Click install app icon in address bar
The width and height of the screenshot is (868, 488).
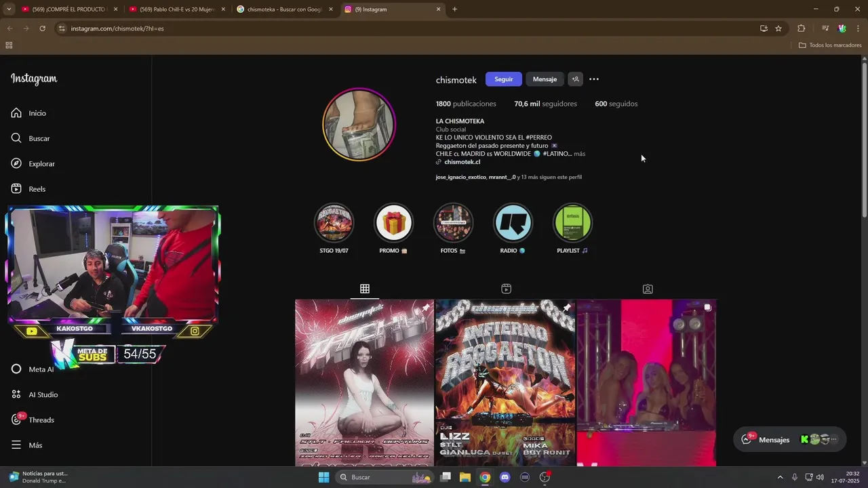(x=764, y=28)
